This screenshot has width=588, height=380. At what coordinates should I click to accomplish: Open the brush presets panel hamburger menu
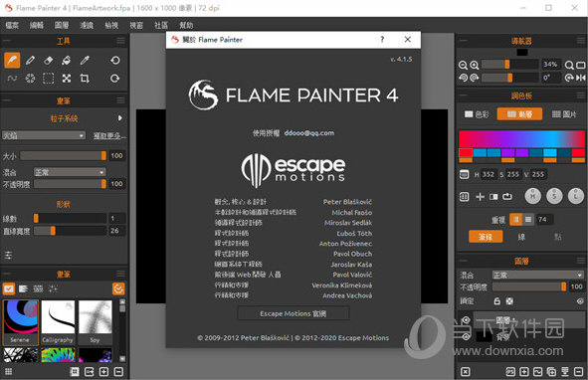coord(120,274)
